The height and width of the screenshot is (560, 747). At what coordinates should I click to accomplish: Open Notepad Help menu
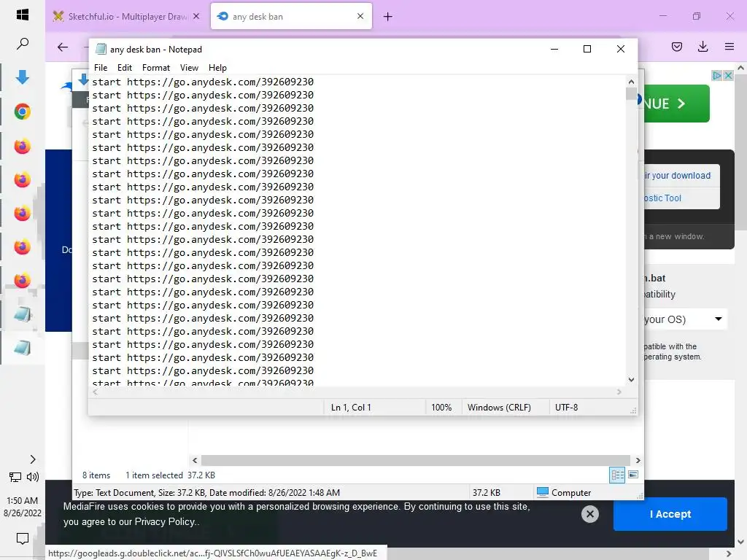[x=217, y=68]
